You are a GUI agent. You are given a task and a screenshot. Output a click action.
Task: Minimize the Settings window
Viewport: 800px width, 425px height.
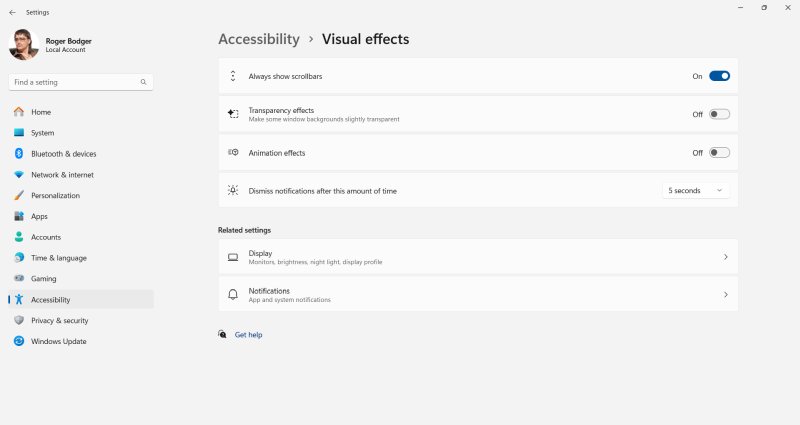(740, 8)
